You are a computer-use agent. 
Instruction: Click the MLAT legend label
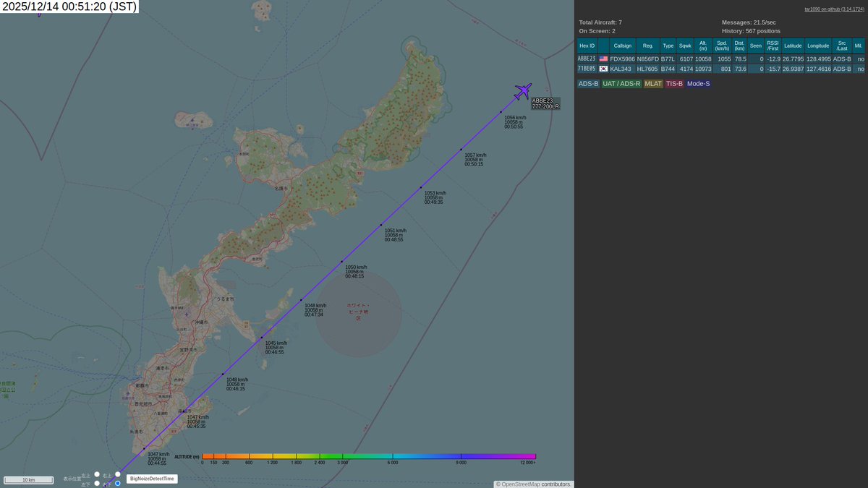pyautogui.click(x=653, y=84)
